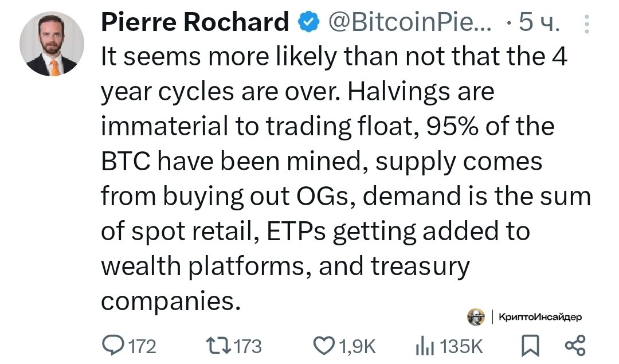The width and height of the screenshot is (619, 364).
Task: Click the reply speech bubble icon
Action: pyautogui.click(x=113, y=345)
